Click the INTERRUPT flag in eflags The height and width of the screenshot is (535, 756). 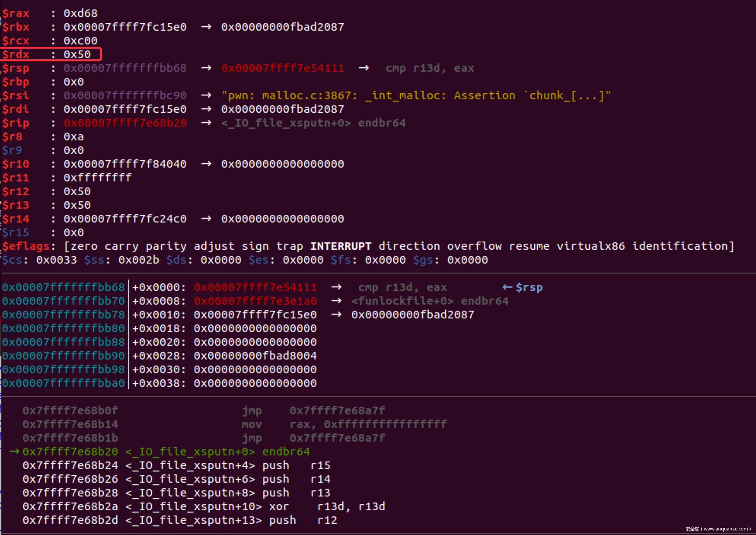point(341,246)
